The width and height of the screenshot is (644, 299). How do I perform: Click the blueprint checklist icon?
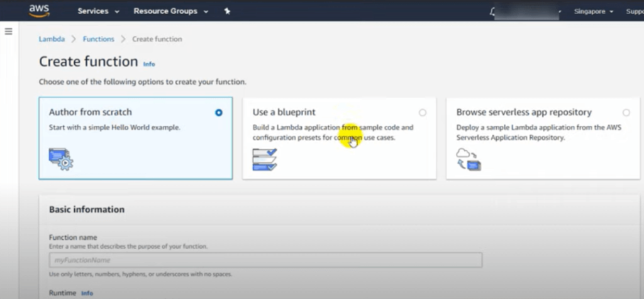click(x=265, y=160)
